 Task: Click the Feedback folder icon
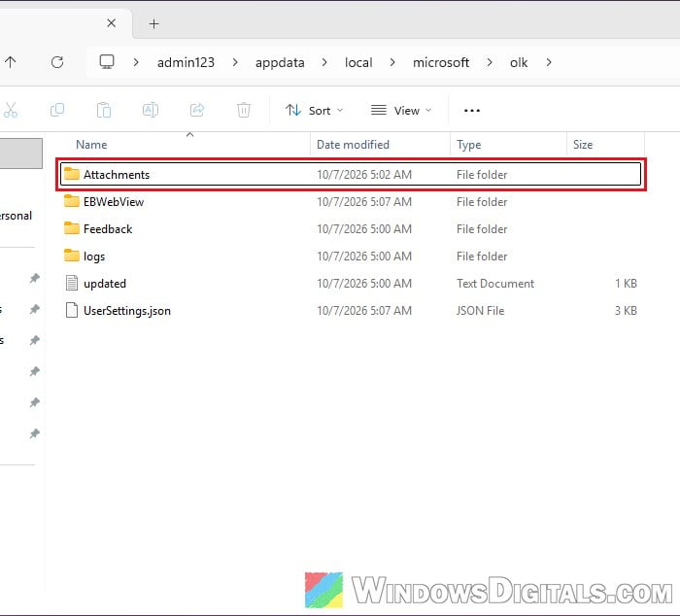(x=72, y=228)
